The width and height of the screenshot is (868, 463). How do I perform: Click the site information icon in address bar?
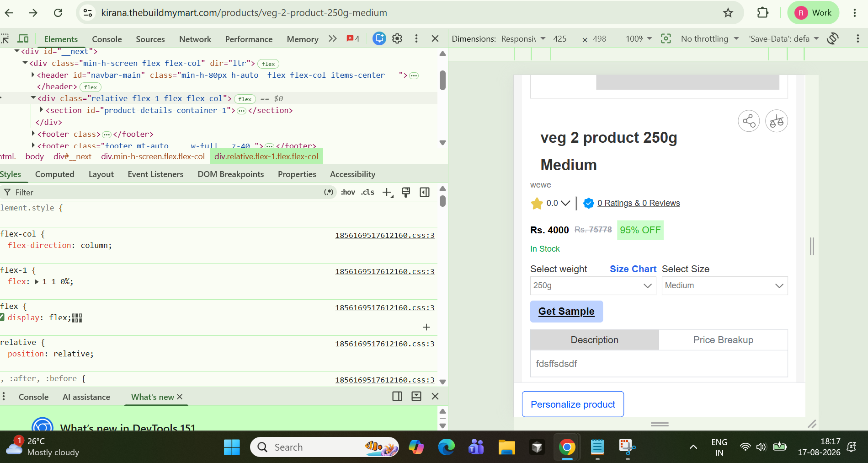coord(88,13)
